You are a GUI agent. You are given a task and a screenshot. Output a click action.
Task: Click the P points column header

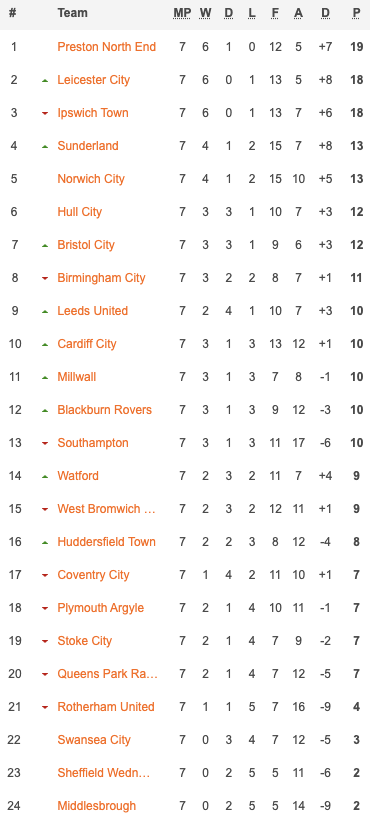(357, 13)
